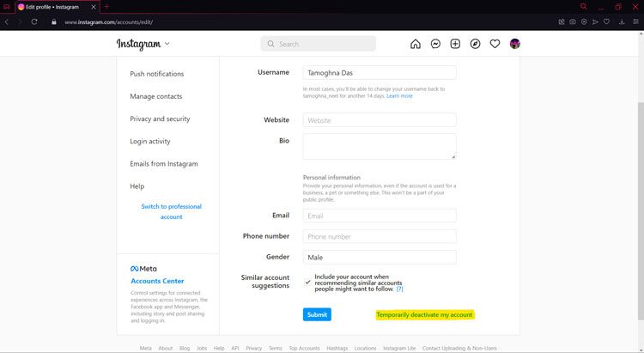
Task: Click browser forward arrow
Action: 20,21
